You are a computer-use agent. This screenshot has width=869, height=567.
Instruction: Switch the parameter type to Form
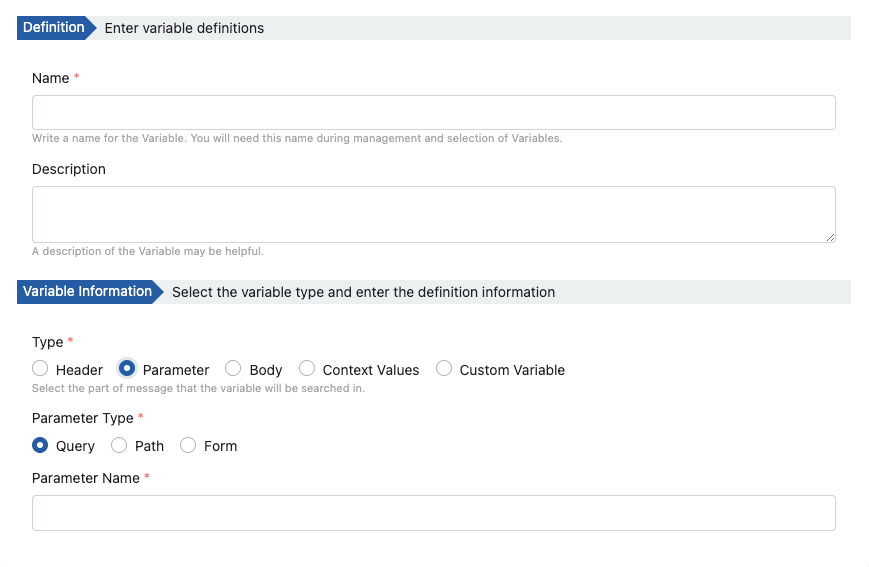click(x=188, y=445)
